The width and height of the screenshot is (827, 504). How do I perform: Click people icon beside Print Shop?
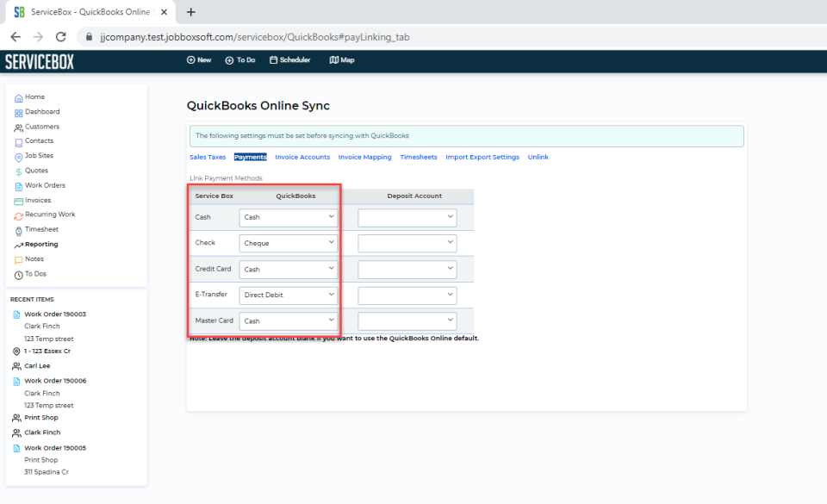[x=16, y=418]
